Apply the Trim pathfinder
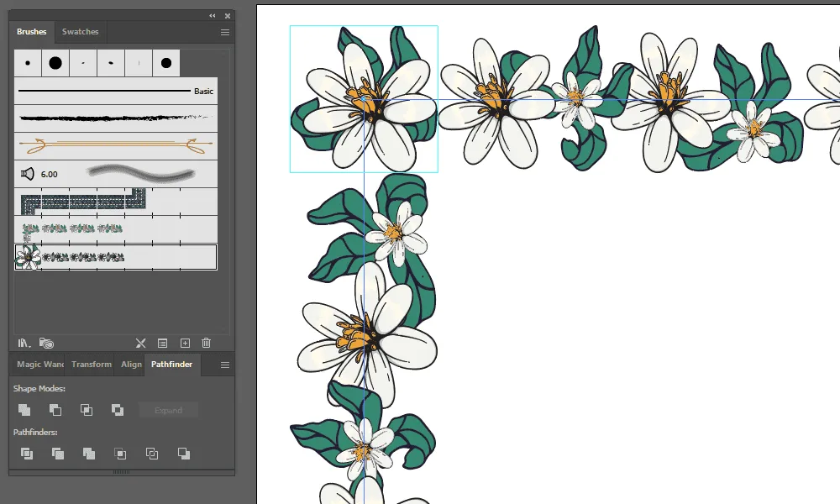 point(58,454)
